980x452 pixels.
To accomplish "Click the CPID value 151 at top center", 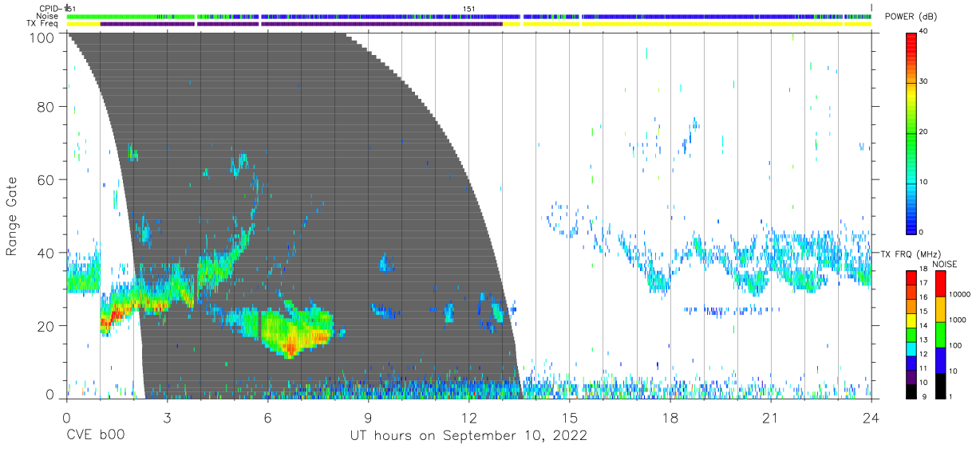I will pyautogui.click(x=469, y=9).
